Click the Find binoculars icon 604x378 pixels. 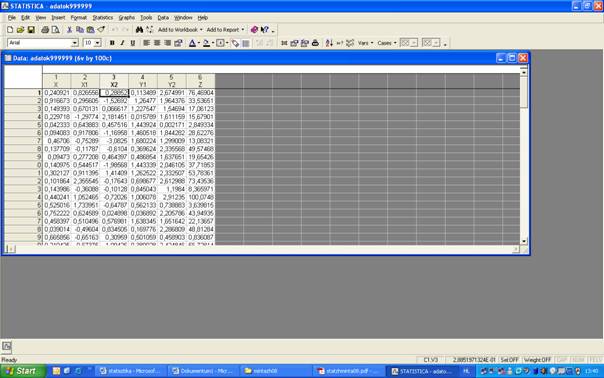click(x=139, y=30)
